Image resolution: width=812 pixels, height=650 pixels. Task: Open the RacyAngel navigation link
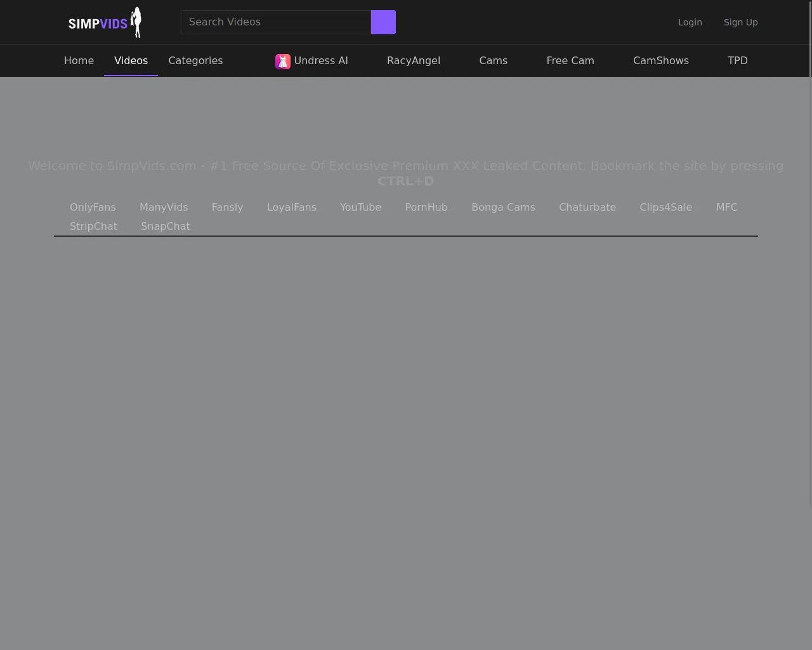[413, 61]
